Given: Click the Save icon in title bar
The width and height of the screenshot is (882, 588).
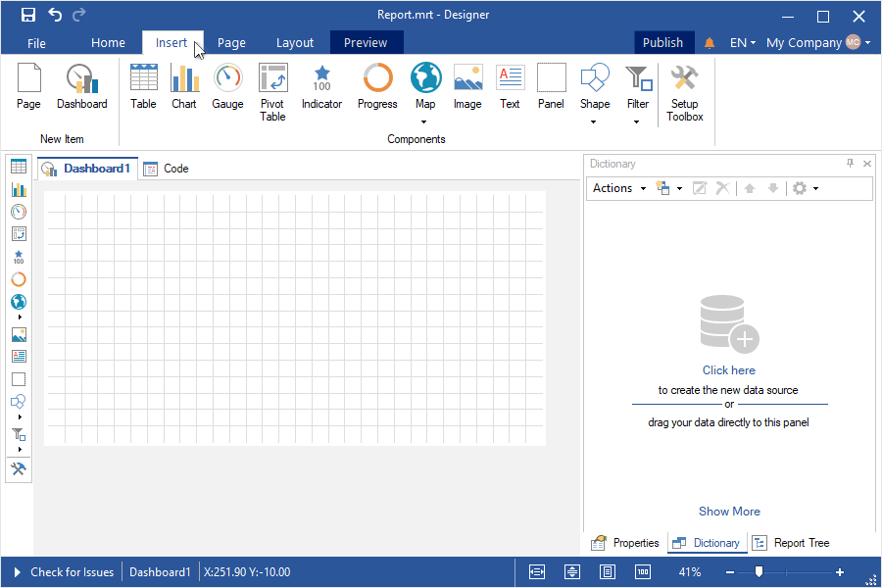Looking at the screenshot, I should pyautogui.click(x=28, y=15).
